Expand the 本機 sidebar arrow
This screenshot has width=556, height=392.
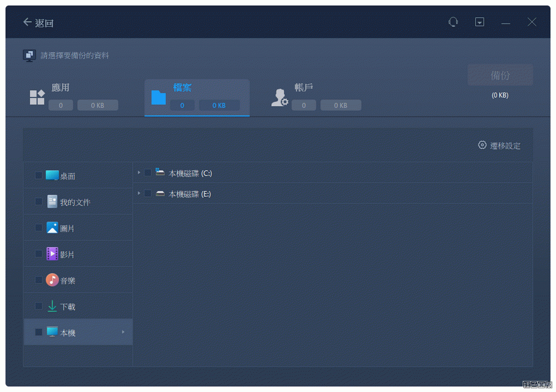tap(123, 332)
